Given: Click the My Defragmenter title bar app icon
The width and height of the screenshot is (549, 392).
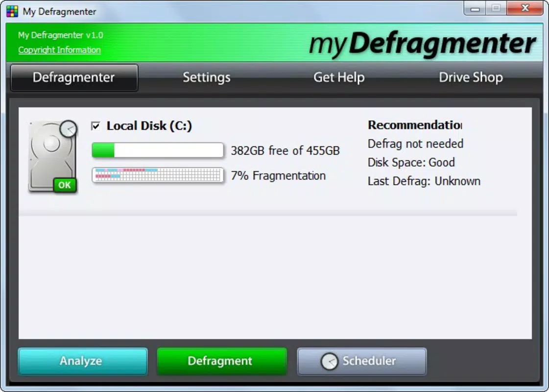Looking at the screenshot, I should coord(12,11).
